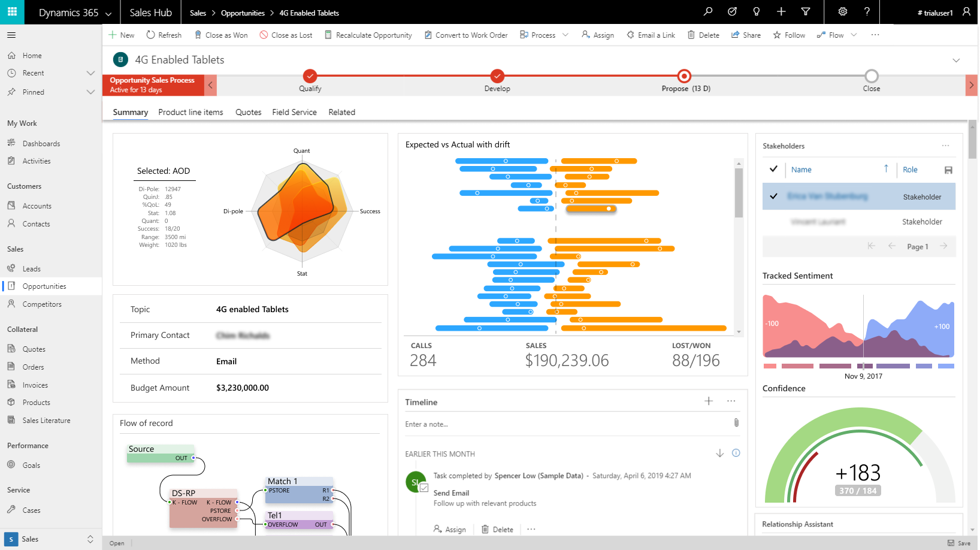Expand the Flow dropdown in the command bar

[x=851, y=35]
